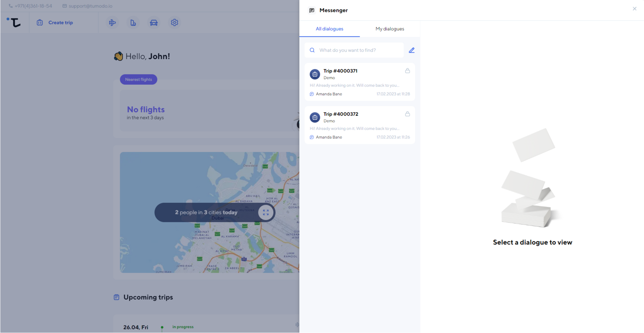The image size is (644, 333).
Task: Click the lock icon on Trip #4000371
Action: point(407,71)
